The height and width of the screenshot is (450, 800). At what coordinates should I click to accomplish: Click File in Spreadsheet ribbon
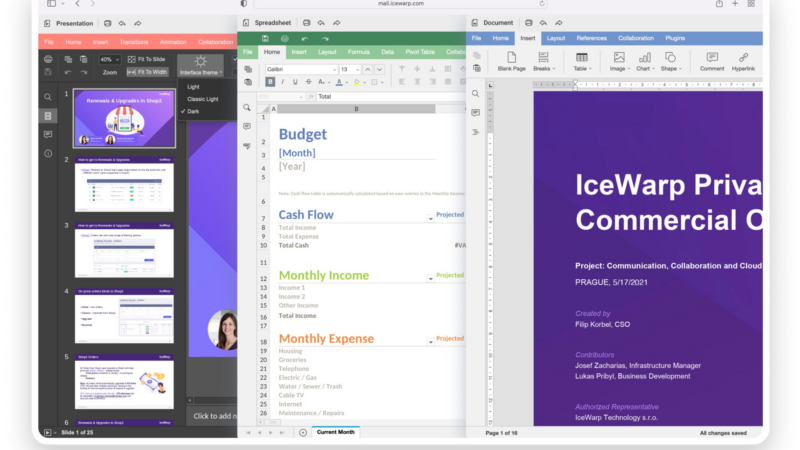coord(247,52)
